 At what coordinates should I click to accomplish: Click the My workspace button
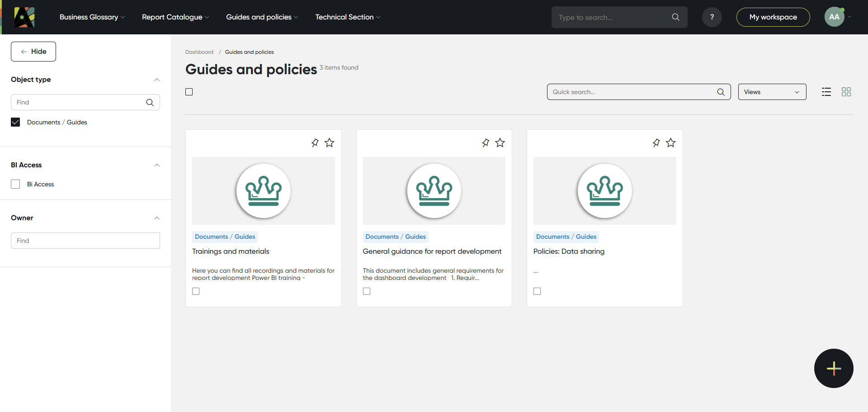coord(773,17)
